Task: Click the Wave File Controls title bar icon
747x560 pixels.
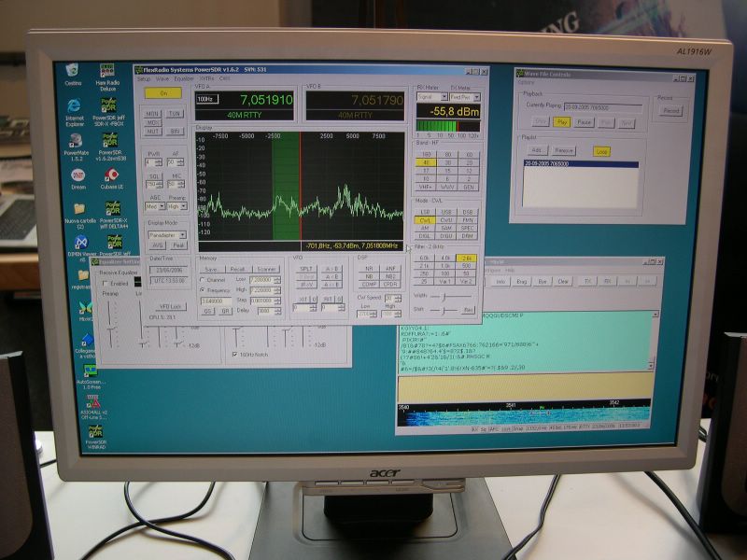Action: (520, 74)
